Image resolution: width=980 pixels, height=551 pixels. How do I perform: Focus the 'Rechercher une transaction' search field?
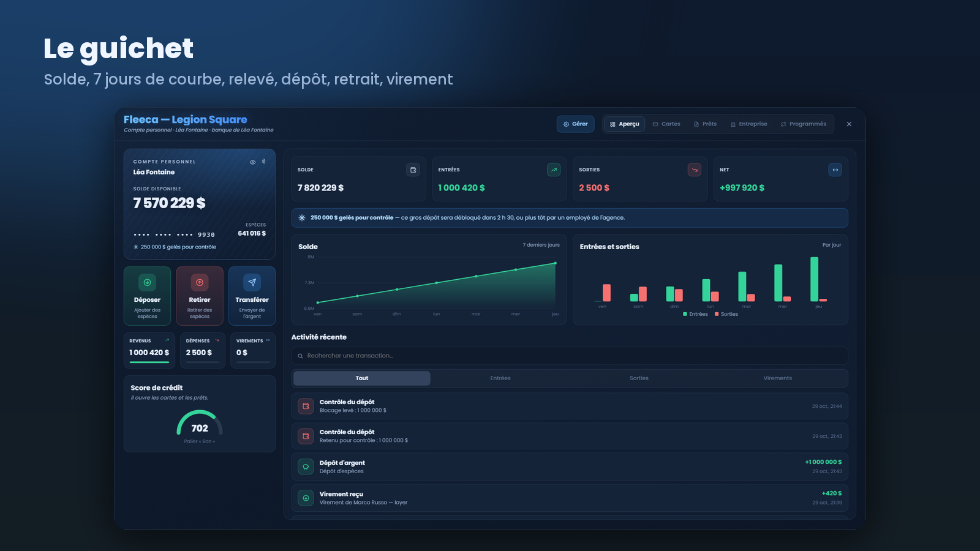[570, 356]
